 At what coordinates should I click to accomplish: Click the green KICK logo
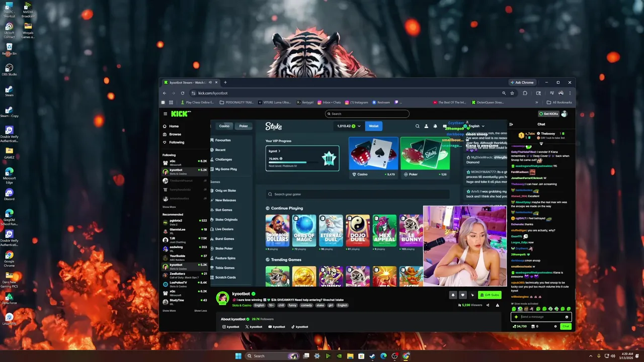pos(180,114)
